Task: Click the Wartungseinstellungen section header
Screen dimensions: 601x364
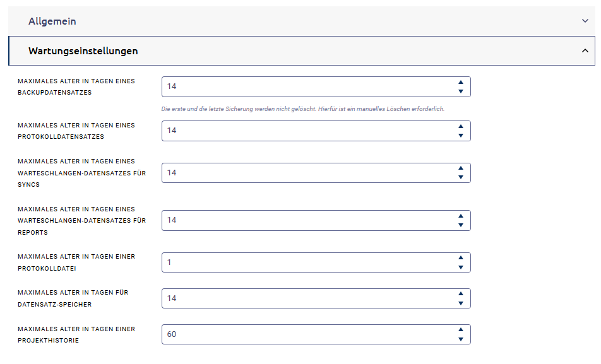Action: pos(83,51)
